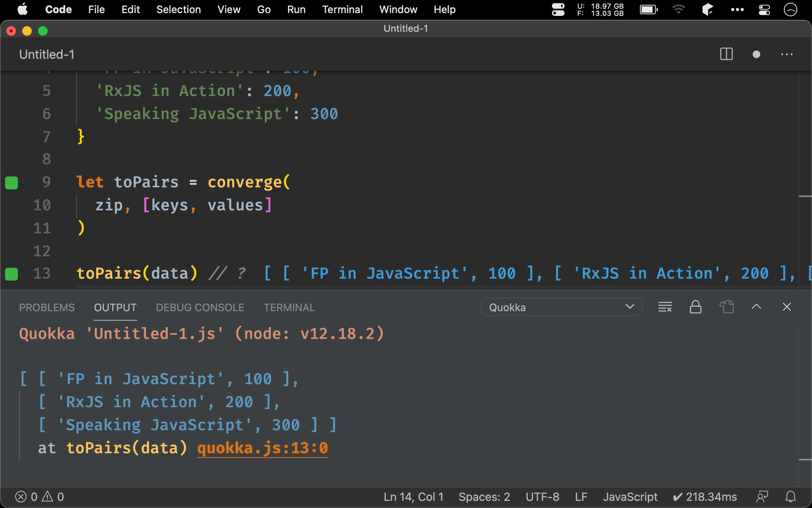Click the DEBUG CONSOLE tab
This screenshot has height=508, width=812.
200,307
